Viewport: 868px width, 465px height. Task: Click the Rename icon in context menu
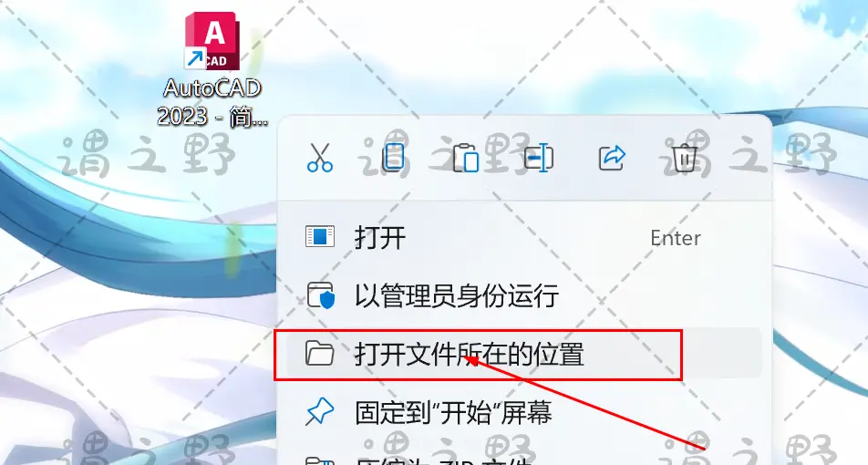click(539, 158)
